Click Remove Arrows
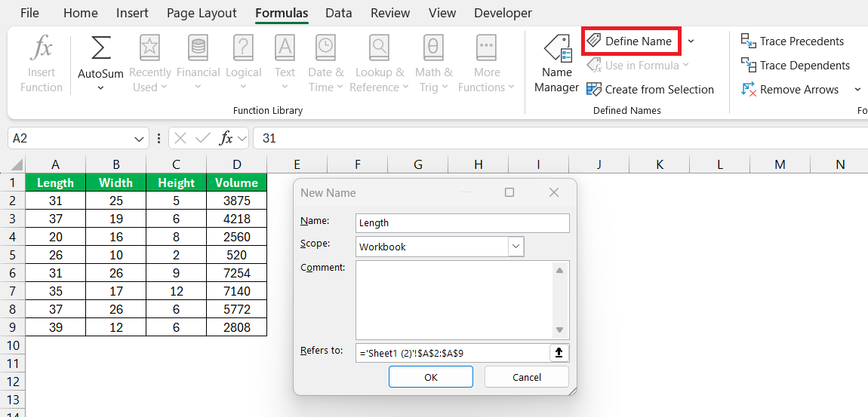Viewport: 868px width, 417px height. coord(790,90)
